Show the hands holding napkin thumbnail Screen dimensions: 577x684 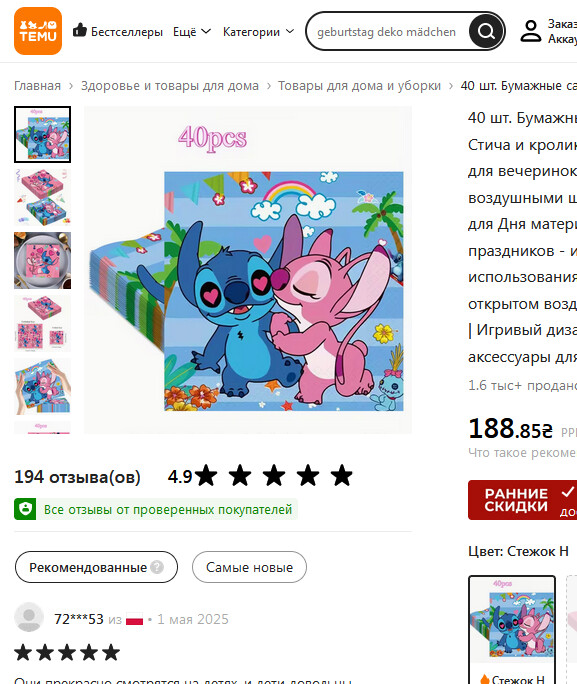point(42,386)
